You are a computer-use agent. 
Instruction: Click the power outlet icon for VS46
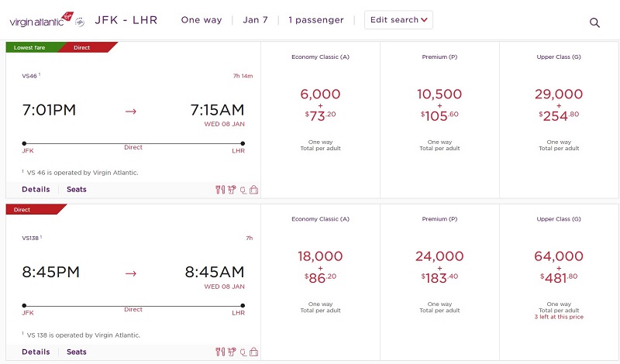tap(243, 190)
